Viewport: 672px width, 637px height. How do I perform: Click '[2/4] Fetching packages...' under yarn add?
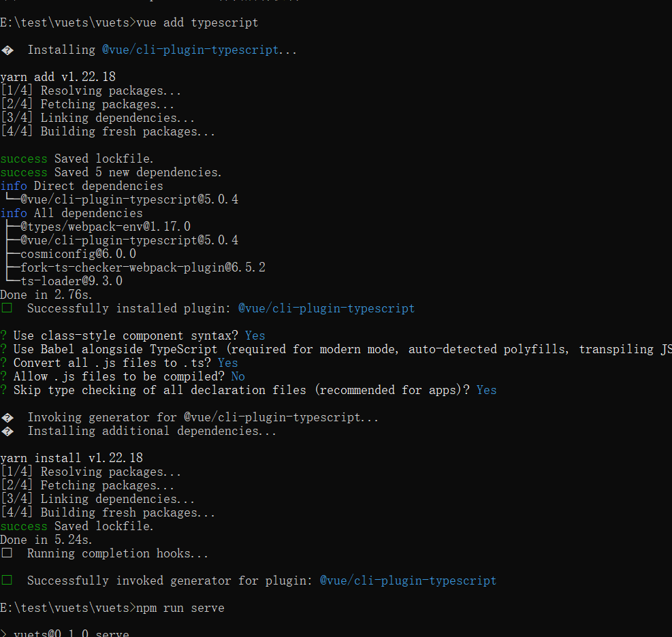click(87, 104)
